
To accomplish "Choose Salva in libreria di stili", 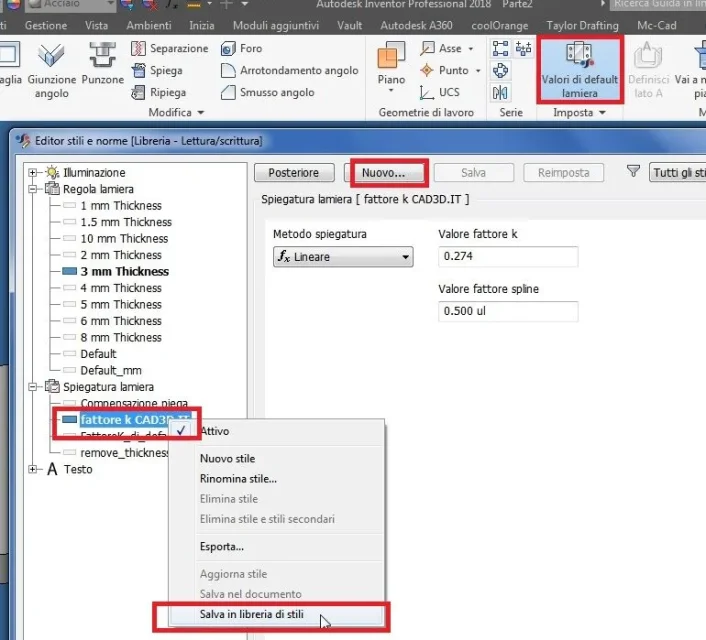I will (252, 614).
